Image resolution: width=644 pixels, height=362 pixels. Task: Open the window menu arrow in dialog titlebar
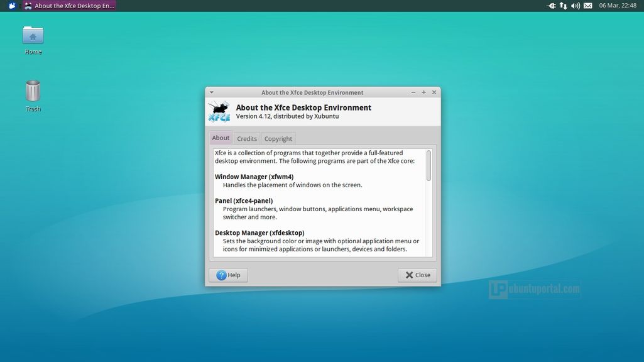coord(212,92)
